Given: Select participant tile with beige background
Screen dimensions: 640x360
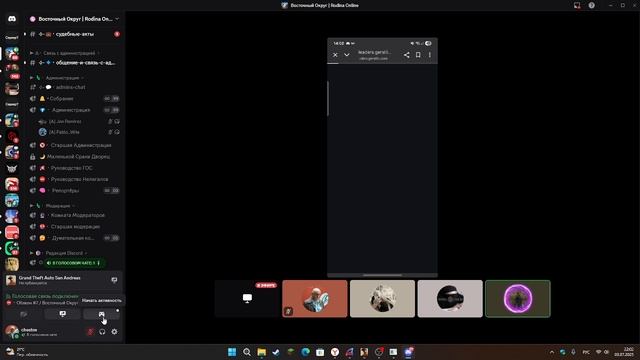Looking at the screenshot, I should (x=382, y=298).
